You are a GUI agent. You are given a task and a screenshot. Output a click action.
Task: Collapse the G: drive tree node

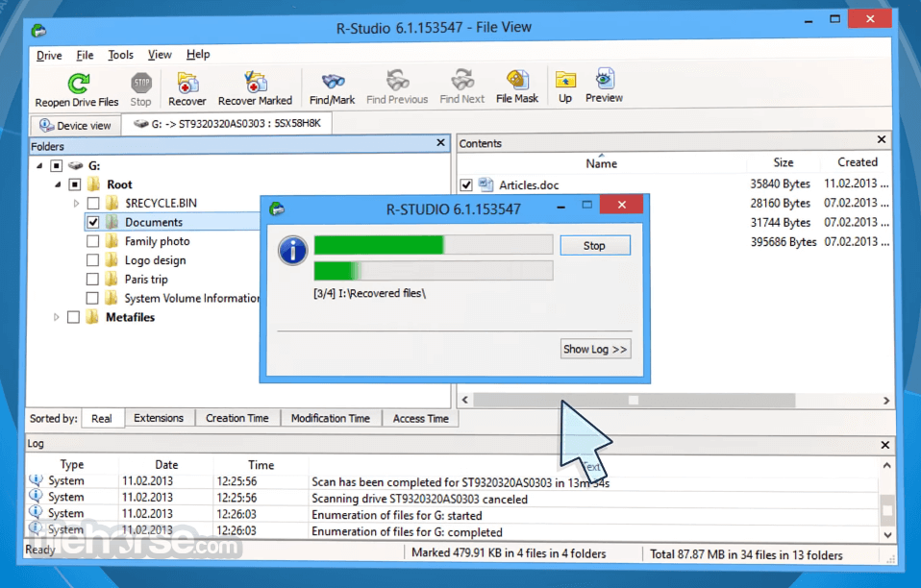39,166
